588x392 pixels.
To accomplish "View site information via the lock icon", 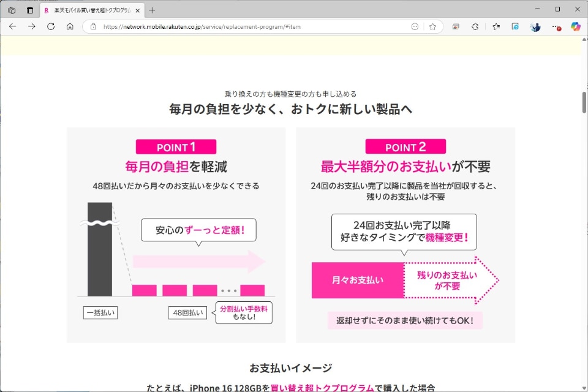I will (x=93, y=26).
